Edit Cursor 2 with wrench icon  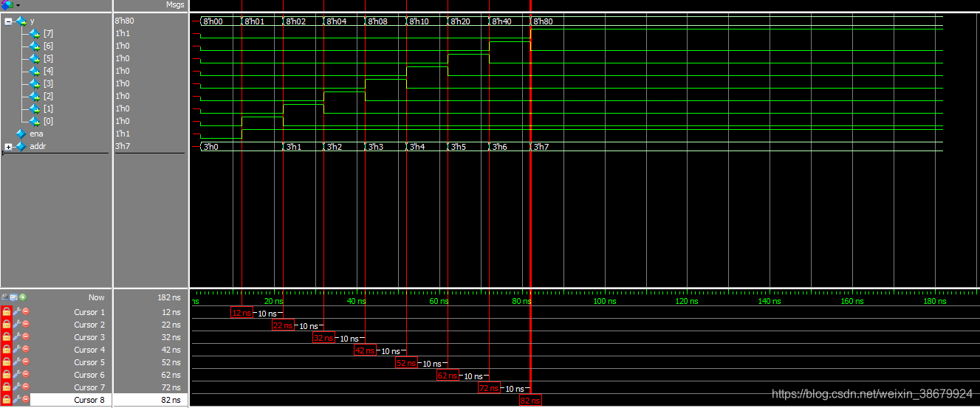point(16,325)
